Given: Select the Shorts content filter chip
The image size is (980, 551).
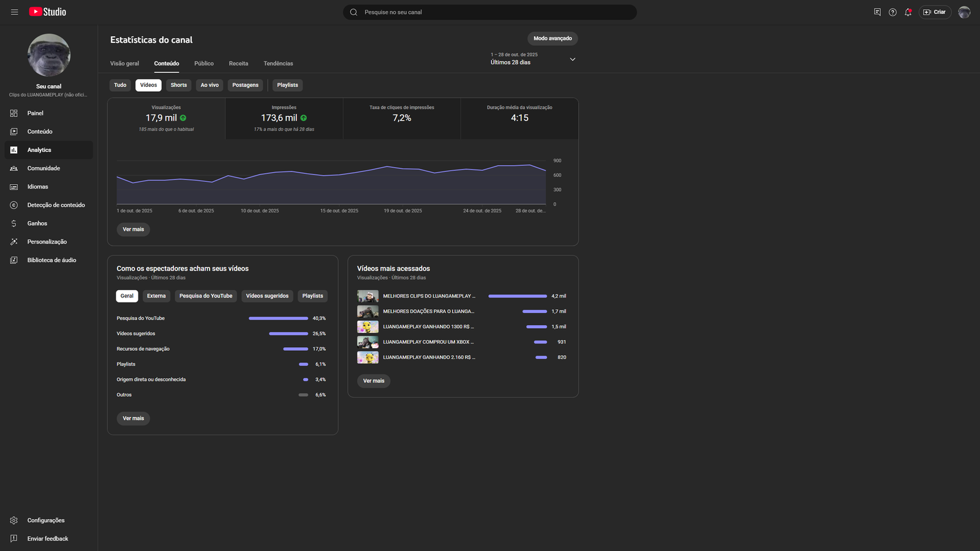Looking at the screenshot, I should coord(179,85).
